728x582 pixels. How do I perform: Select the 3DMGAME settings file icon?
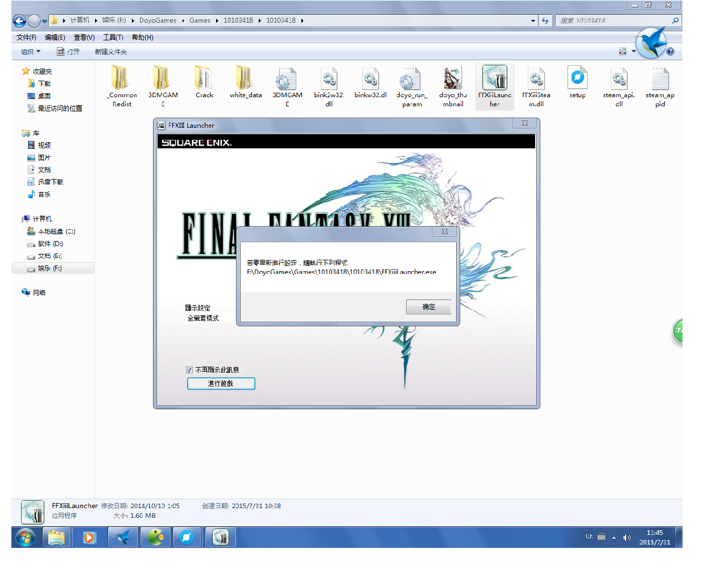[x=287, y=78]
